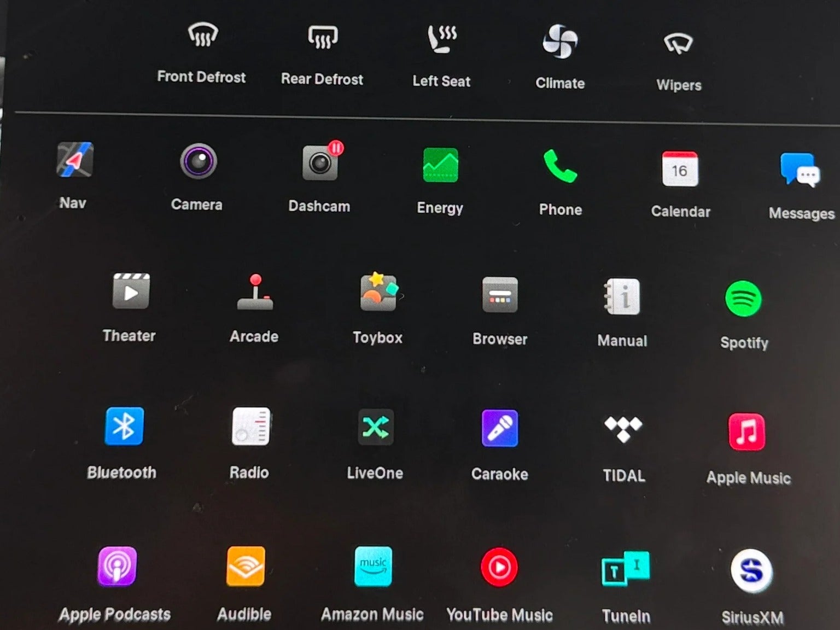Open the Toybox app
This screenshot has width=840, height=630.
point(378,291)
